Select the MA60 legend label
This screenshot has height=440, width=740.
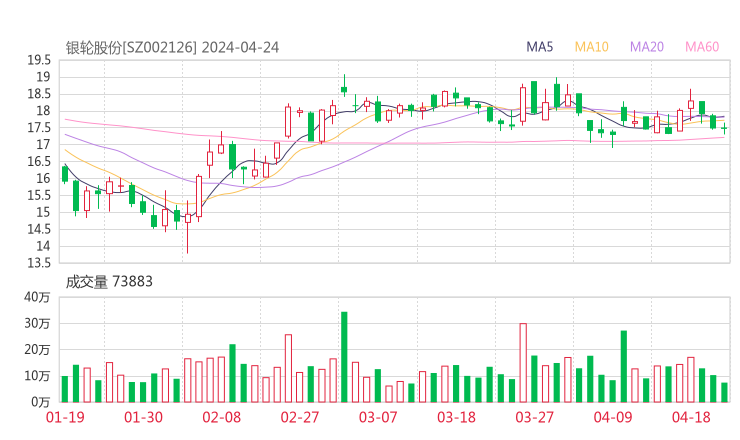click(702, 47)
